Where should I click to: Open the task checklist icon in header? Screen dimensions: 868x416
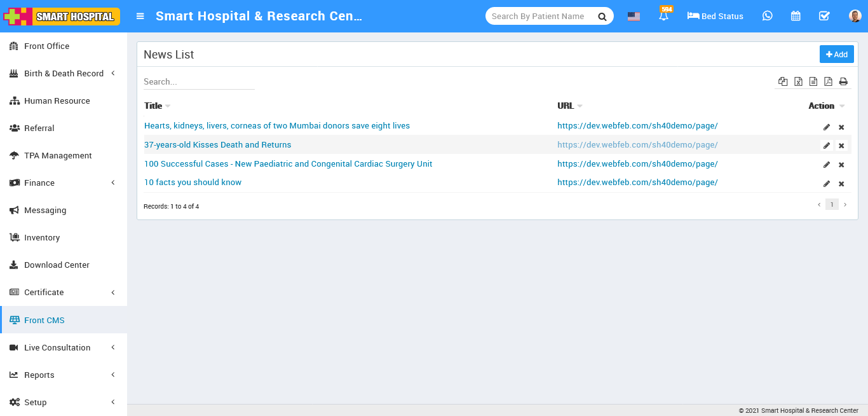(824, 16)
